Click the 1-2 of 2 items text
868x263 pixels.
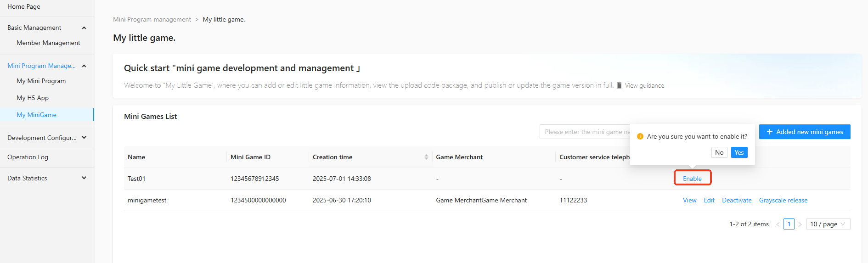pos(749,224)
